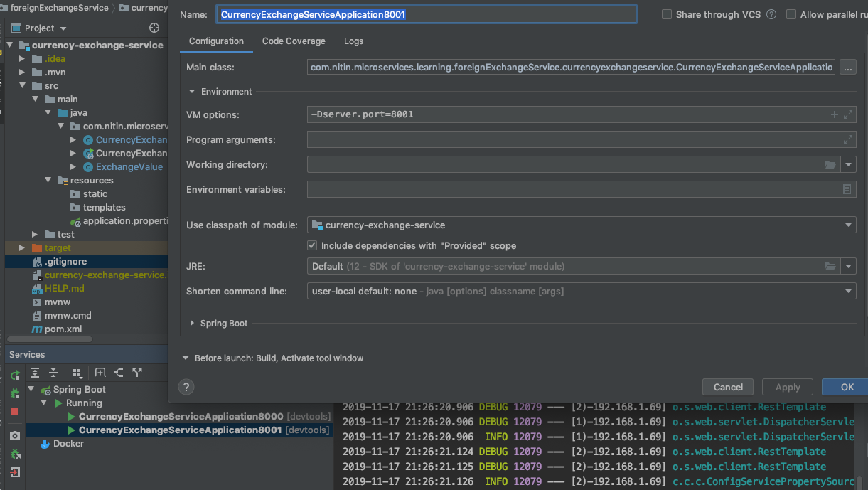The width and height of the screenshot is (868, 490).
Task: Edit environment variables list icon
Action: 847,190
